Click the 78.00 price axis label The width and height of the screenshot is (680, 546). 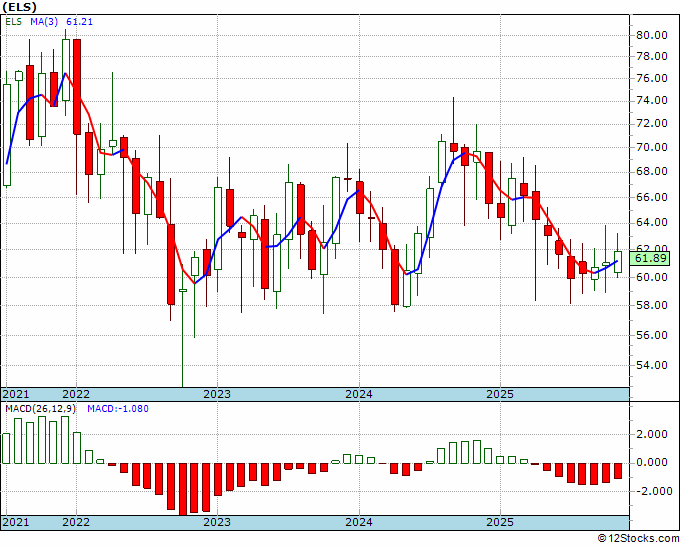coord(651,56)
